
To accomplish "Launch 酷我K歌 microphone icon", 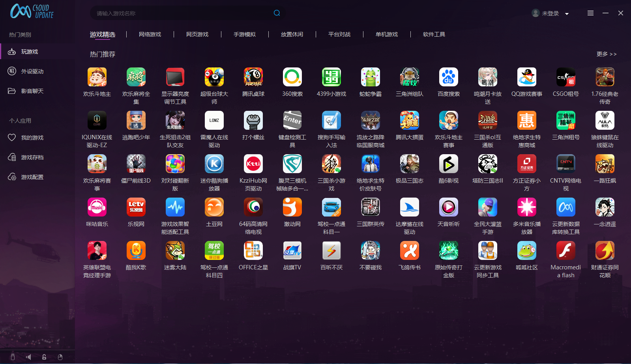I will click(x=136, y=251).
